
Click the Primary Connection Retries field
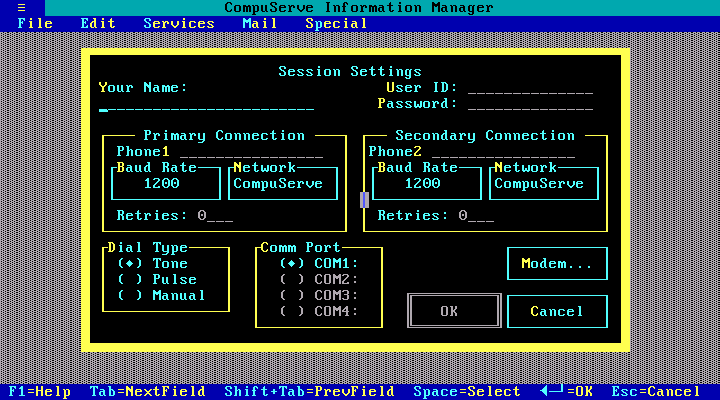[215, 215]
